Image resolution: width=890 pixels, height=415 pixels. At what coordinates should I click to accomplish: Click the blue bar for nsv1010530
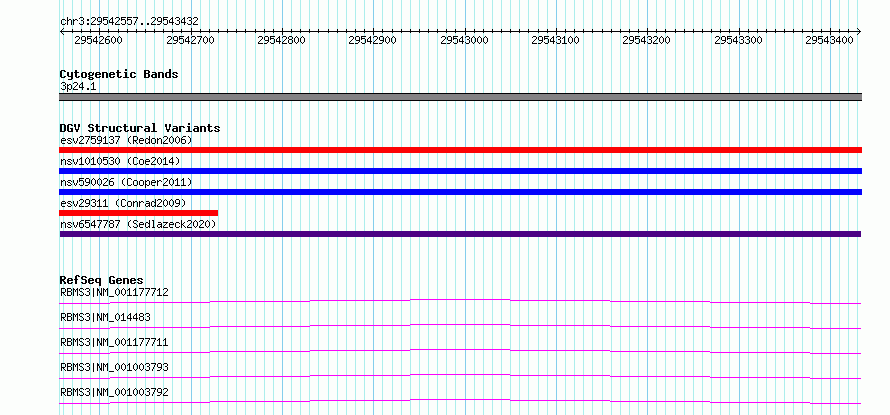coord(460,171)
